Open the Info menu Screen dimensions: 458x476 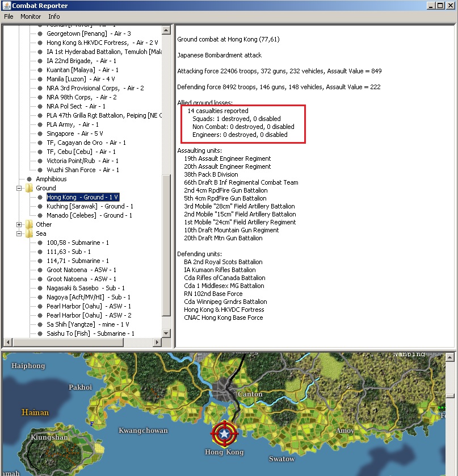tap(54, 16)
